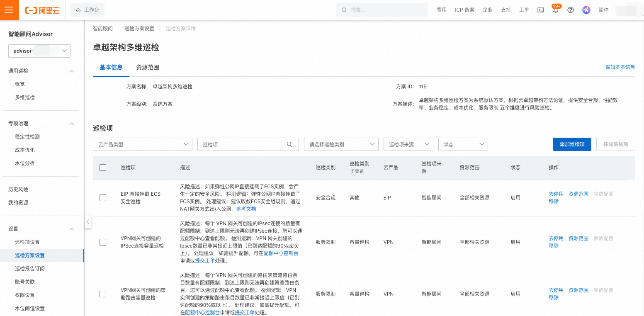Switch to the 资源范围 tab

click(148, 67)
